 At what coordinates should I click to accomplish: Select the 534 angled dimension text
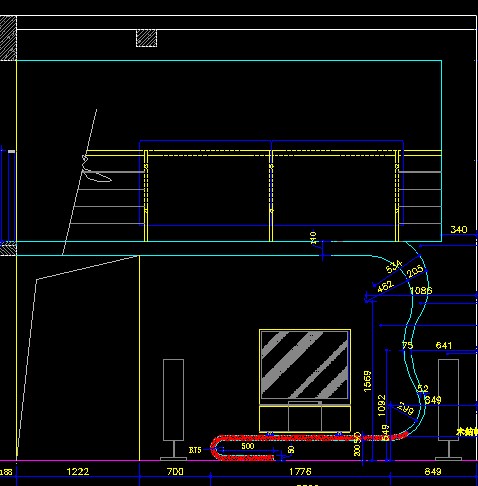[x=394, y=266]
